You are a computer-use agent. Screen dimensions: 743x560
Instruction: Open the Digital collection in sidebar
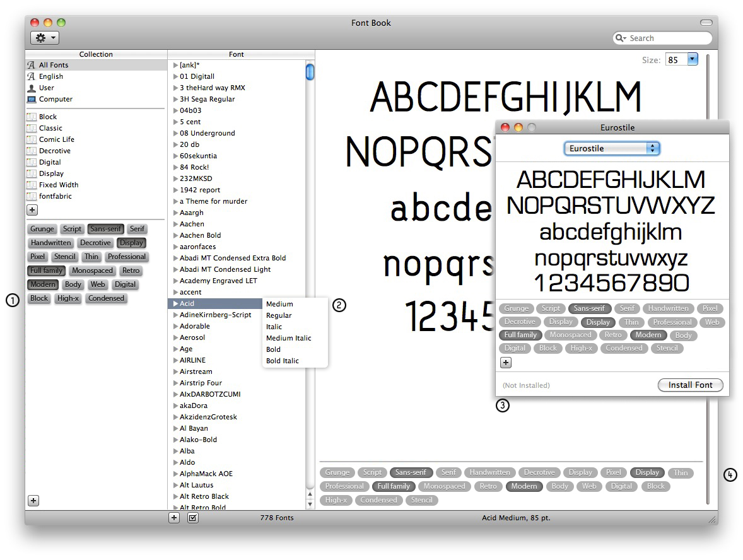pos(97,162)
